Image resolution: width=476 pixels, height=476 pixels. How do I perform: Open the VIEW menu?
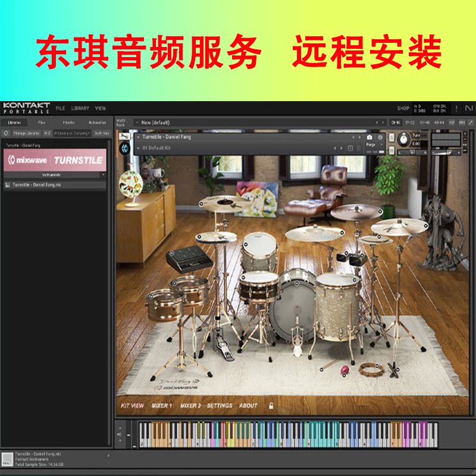[x=100, y=108]
